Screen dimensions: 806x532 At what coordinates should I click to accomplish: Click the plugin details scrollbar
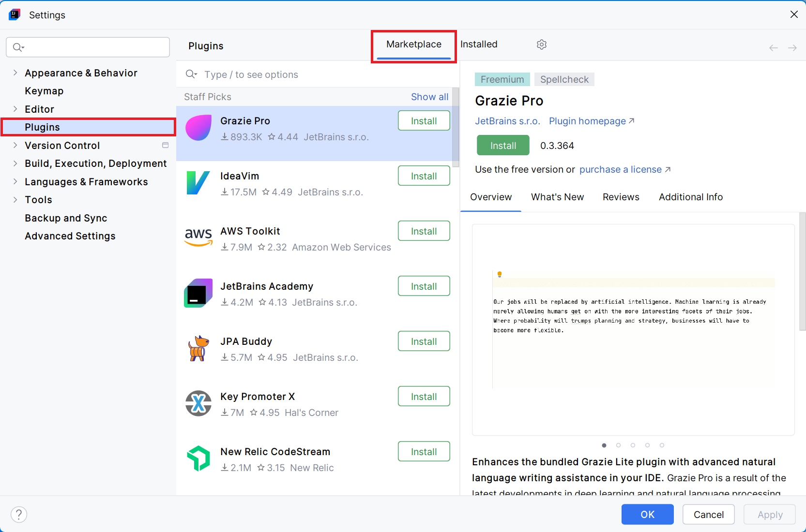(x=802, y=271)
